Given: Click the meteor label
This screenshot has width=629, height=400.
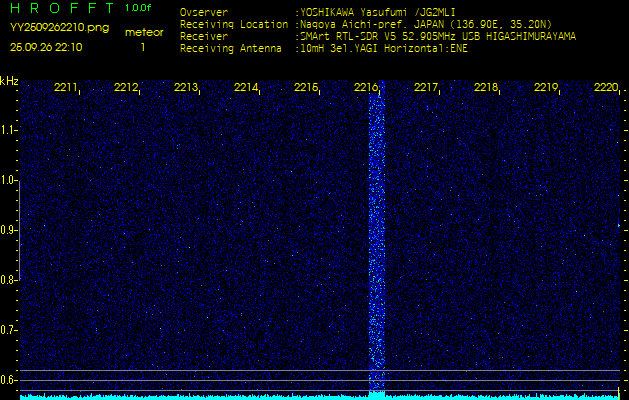Looking at the screenshot, I should coord(144,33).
